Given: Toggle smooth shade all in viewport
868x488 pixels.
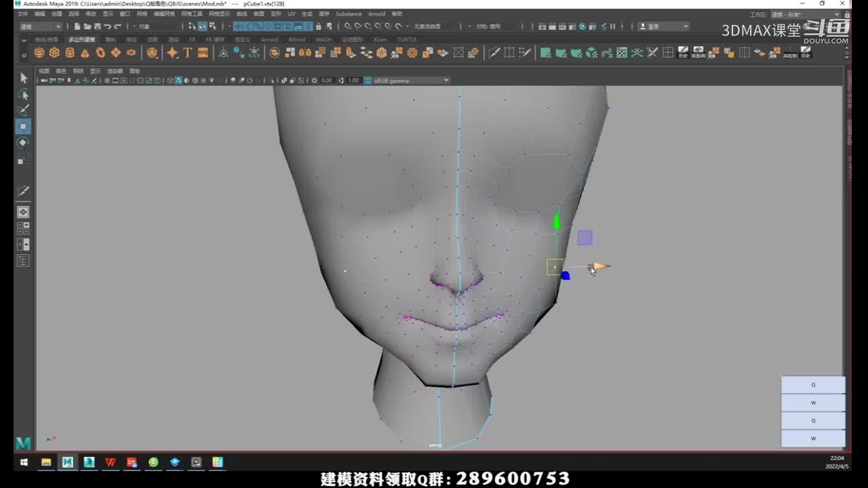Looking at the screenshot, I should click(178, 81).
